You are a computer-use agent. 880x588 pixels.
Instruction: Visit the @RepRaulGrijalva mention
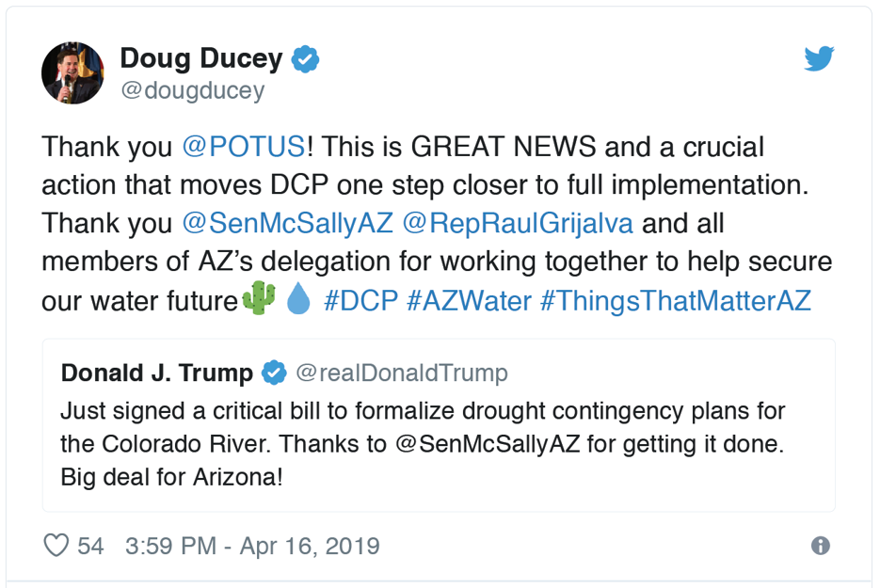click(518, 224)
